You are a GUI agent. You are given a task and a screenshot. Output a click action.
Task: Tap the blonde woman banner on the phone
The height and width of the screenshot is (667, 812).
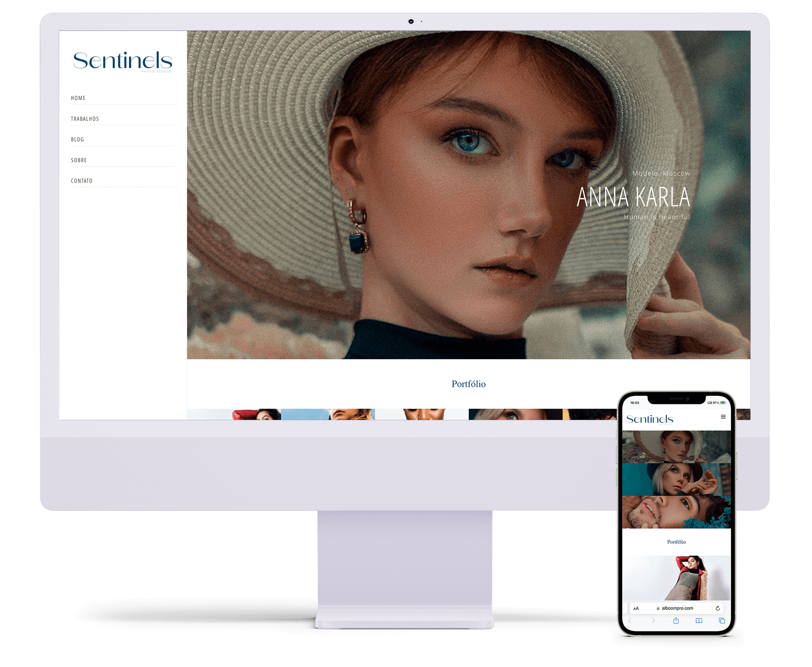(676, 479)
